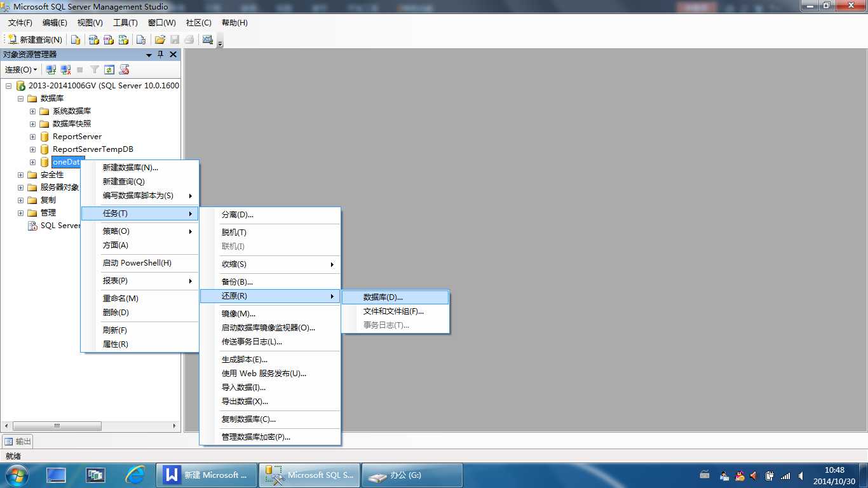Open the 窗口(W) menu
The image size is (868, 488).
161,22
